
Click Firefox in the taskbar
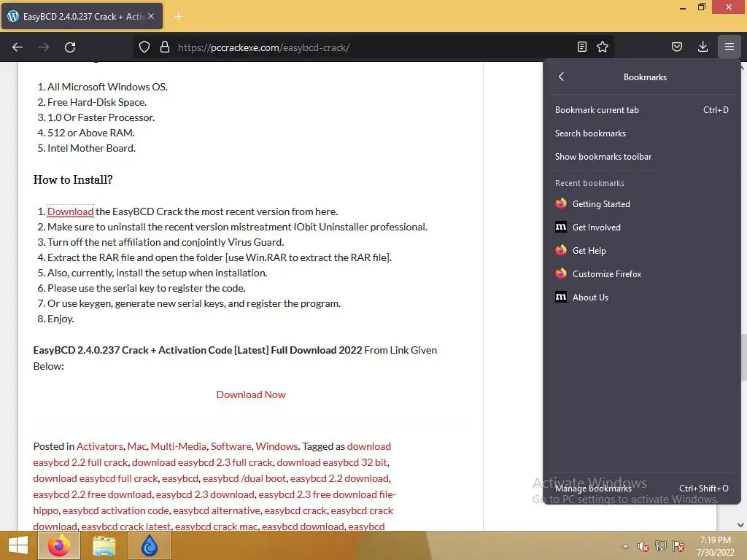[59, 545]
